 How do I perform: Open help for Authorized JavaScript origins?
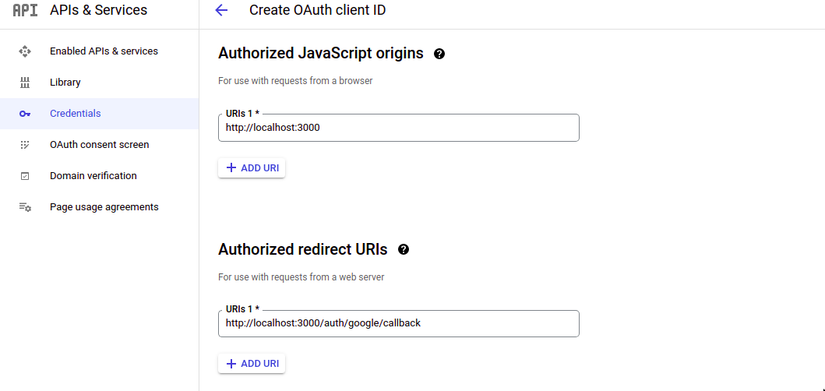click(439, 54)
